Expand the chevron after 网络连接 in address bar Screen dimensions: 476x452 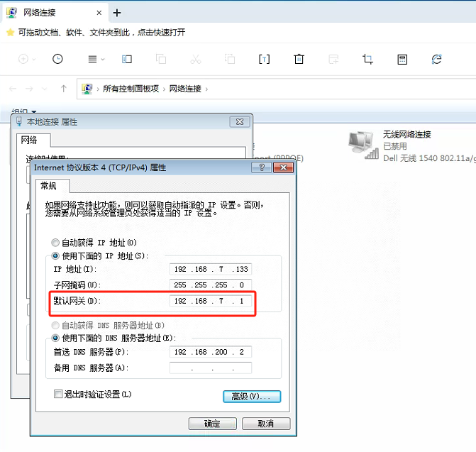[207, 89]
